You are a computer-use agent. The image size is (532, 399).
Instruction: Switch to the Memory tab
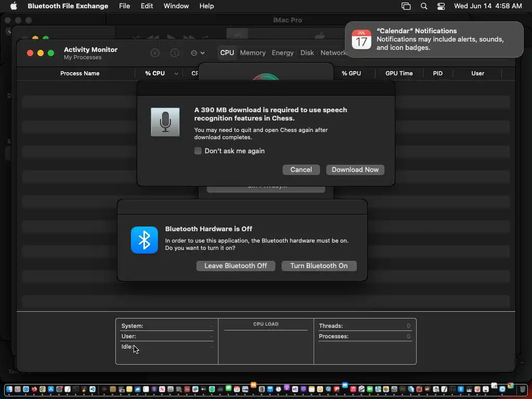click(253, 53)
